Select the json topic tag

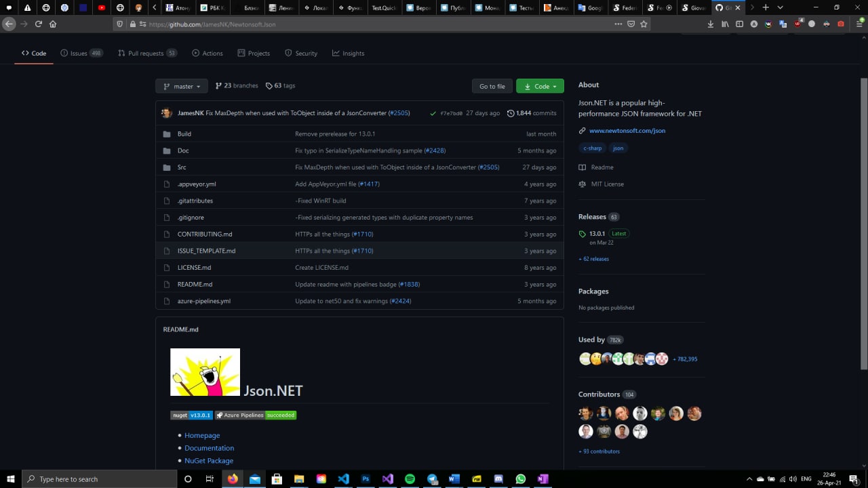618,148
